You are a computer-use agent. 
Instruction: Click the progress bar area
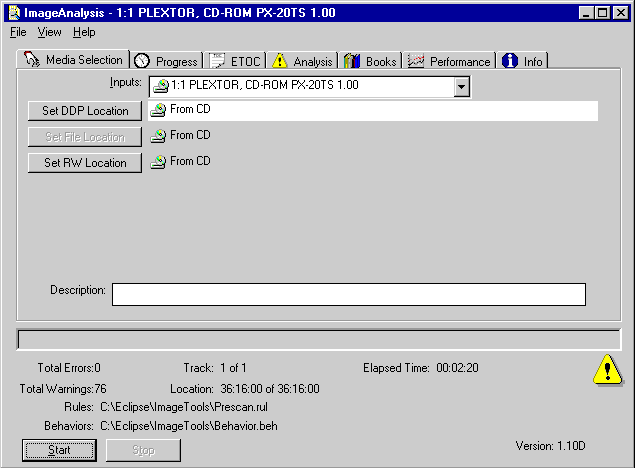[x=319, y=339]
